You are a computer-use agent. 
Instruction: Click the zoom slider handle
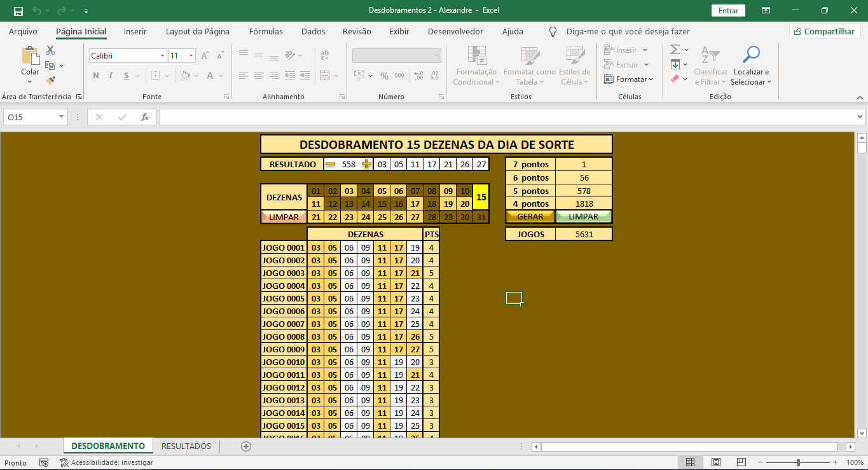click(798, 462)
